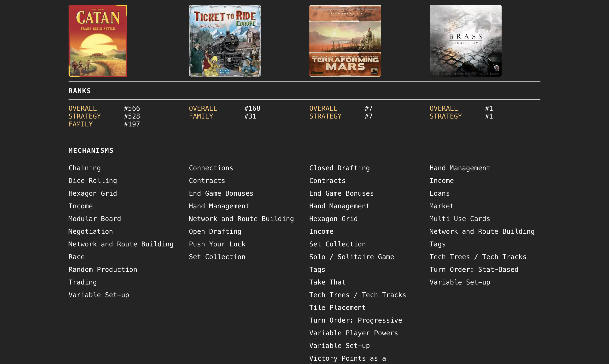The width and height of the screenshot is (609, 364).
Task: Select Hand Management under Ticket to Ride
Action: (219, 206)
